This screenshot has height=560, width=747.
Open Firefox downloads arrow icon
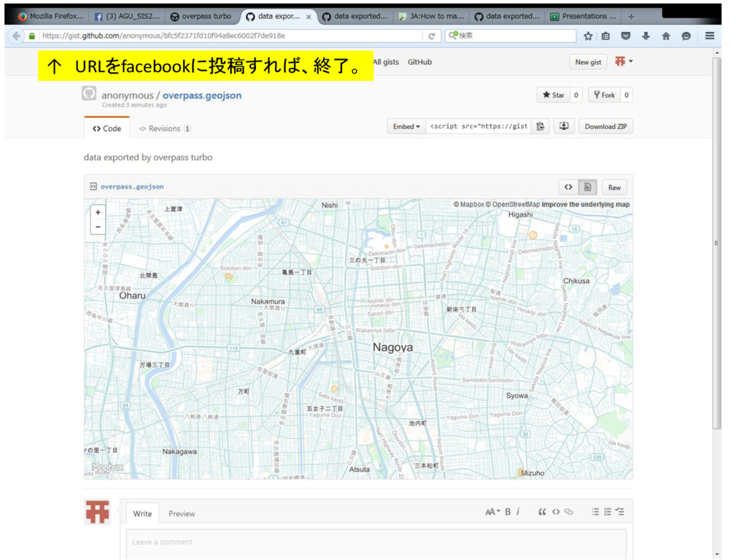coord(646,36)
